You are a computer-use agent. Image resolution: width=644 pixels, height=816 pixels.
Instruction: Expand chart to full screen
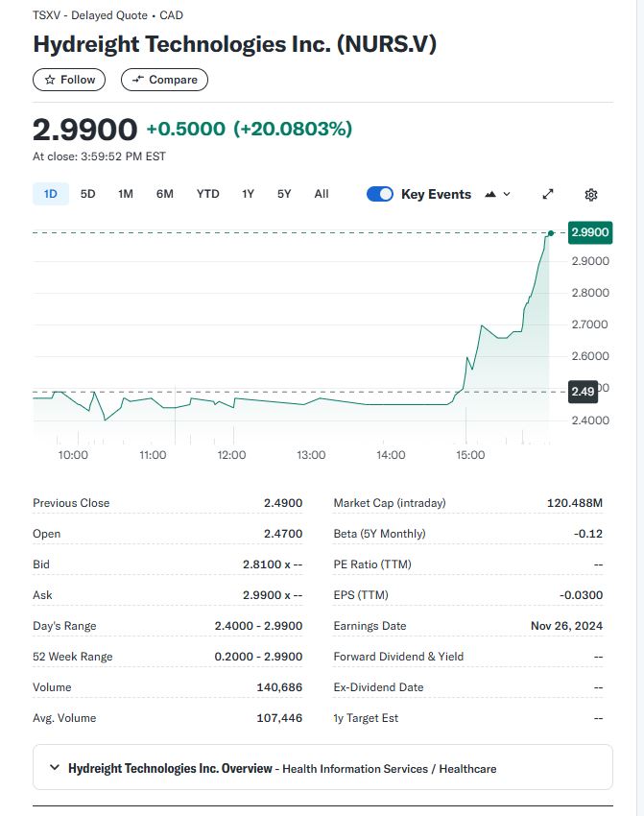point(548,194)
